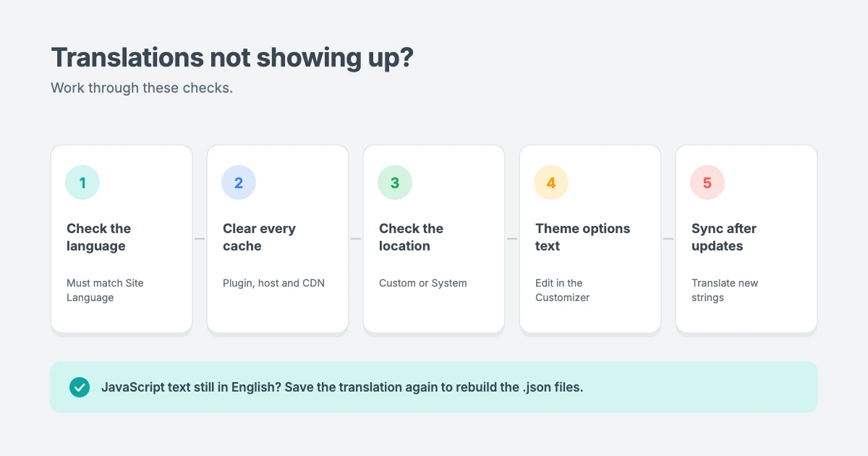Click 'Must match Site Language' description
This screenshot has height=456, width=868.
(105, 290)
